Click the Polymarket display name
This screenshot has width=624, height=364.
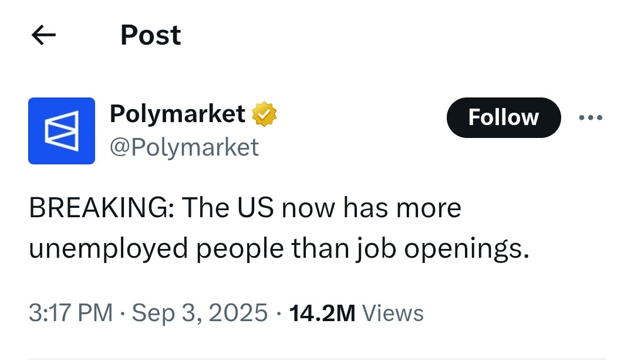(x=177, y=114)
